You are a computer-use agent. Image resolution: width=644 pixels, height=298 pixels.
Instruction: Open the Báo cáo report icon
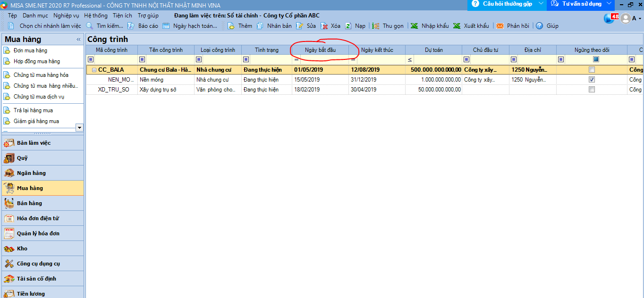point(131,26)
